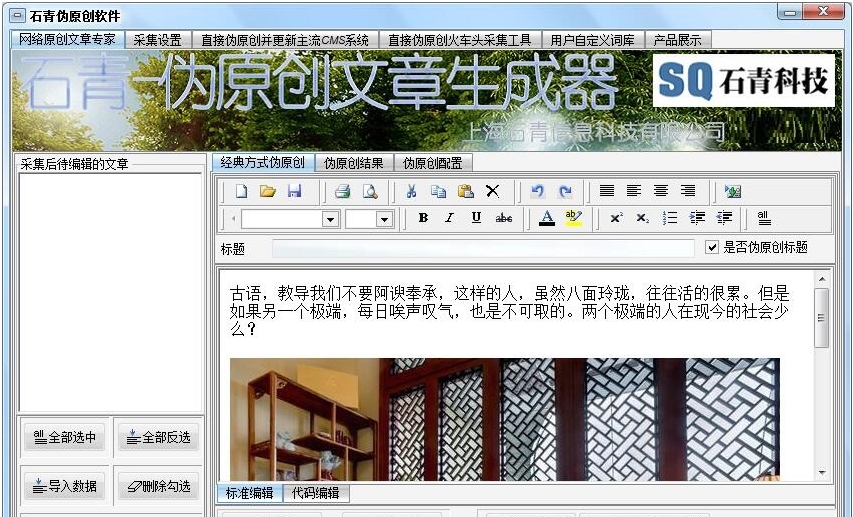Redo the last edit

[565, 191]
